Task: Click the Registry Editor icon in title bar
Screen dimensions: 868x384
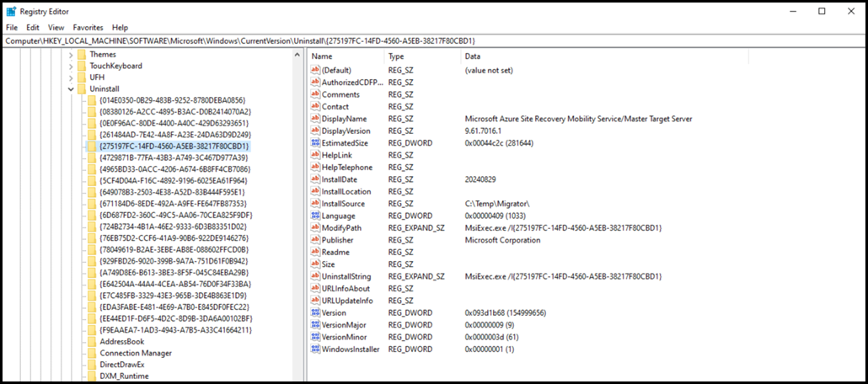Action: (x=11, y=11)
